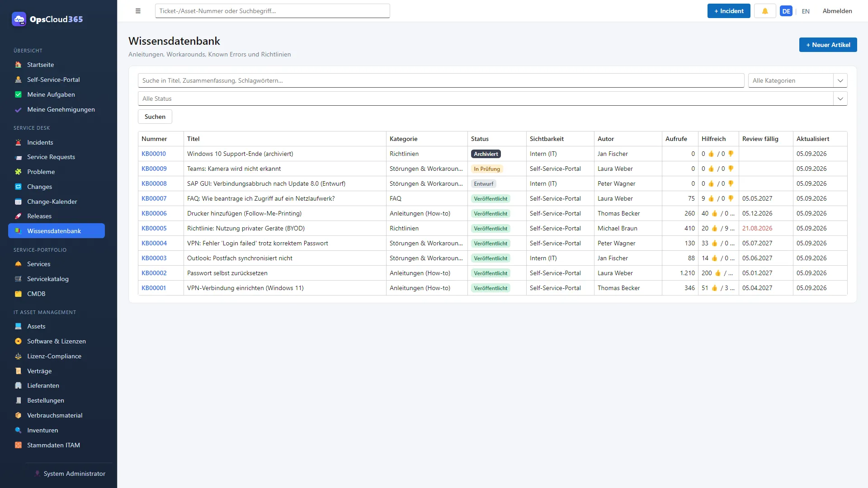This screenshot has height=488, width=868.
Task: Open notifications bell icon
Action: coord(765,11)
